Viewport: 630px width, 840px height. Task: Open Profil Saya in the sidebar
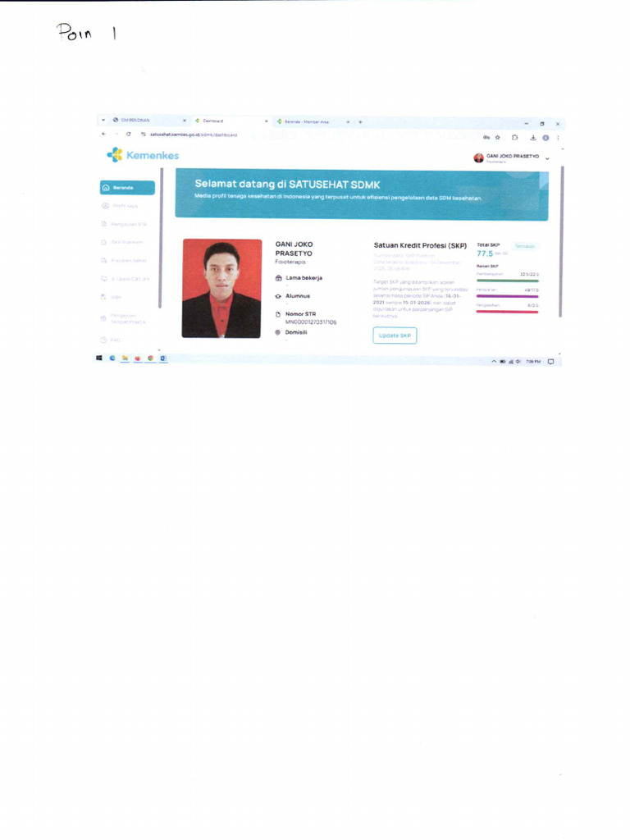pyautogui.click(x=120, y=206)
